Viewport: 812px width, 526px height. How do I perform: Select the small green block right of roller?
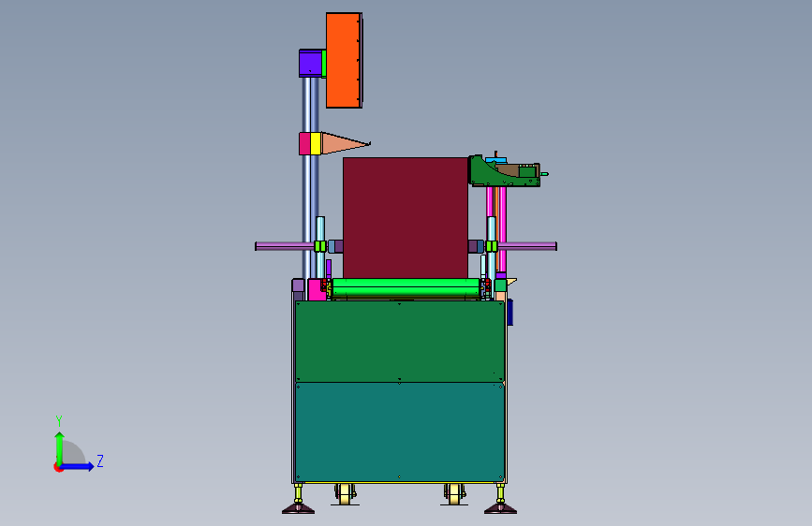point(500,285)
